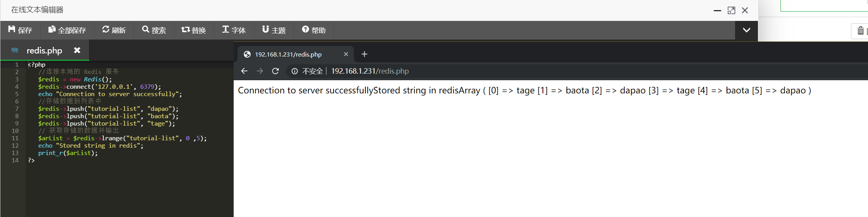This screenshot has width=868, height=217.
Task: Click the trash delete icon at right
Action: [861, 31]
